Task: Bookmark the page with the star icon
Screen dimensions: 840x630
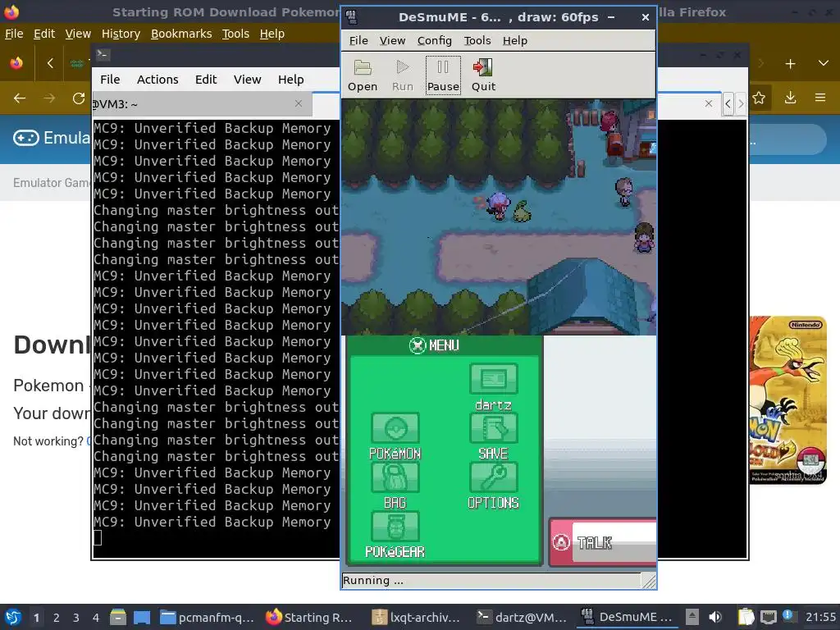Action: [759, 98]
